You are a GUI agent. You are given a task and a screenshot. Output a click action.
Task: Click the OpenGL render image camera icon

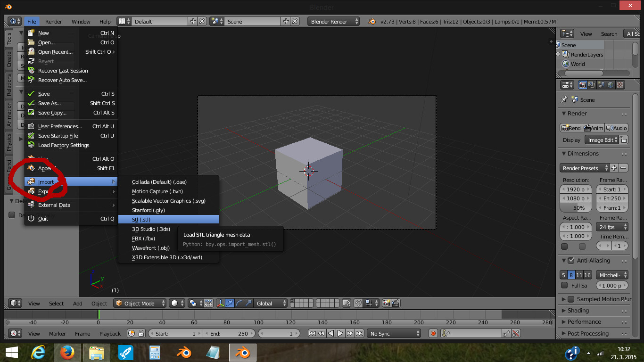(387, 304)
